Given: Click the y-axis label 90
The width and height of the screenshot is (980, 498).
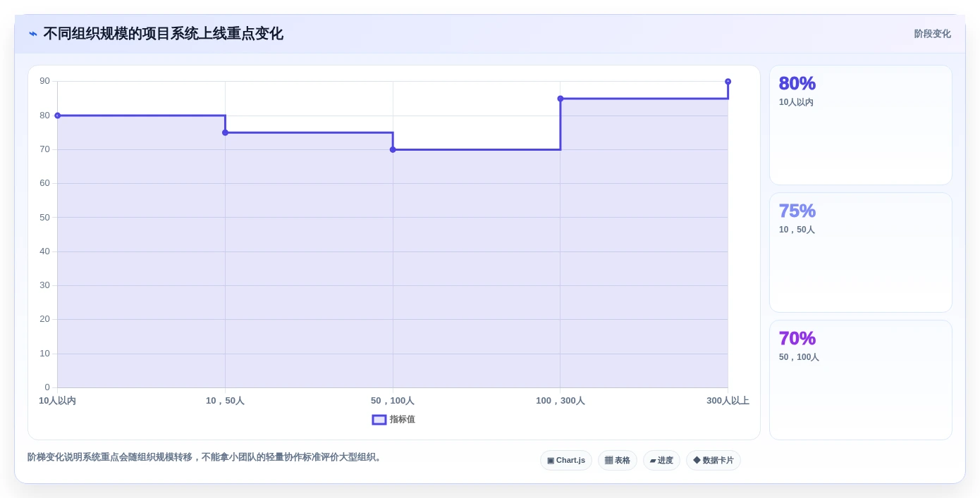Looking at the screenshot, I should 45,81.
